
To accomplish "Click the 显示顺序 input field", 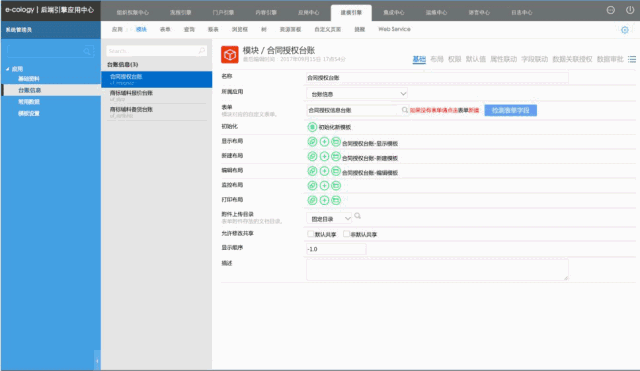I will pyautogui.click(x=336, y=249).
